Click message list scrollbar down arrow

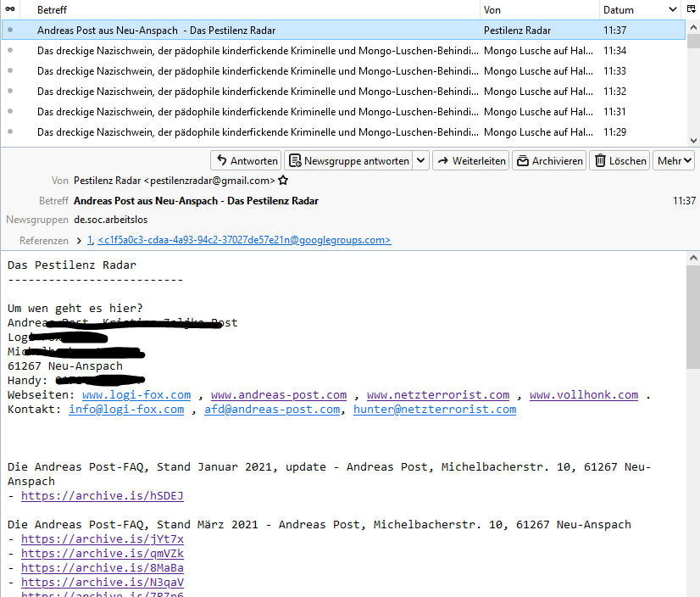[693, 140]
